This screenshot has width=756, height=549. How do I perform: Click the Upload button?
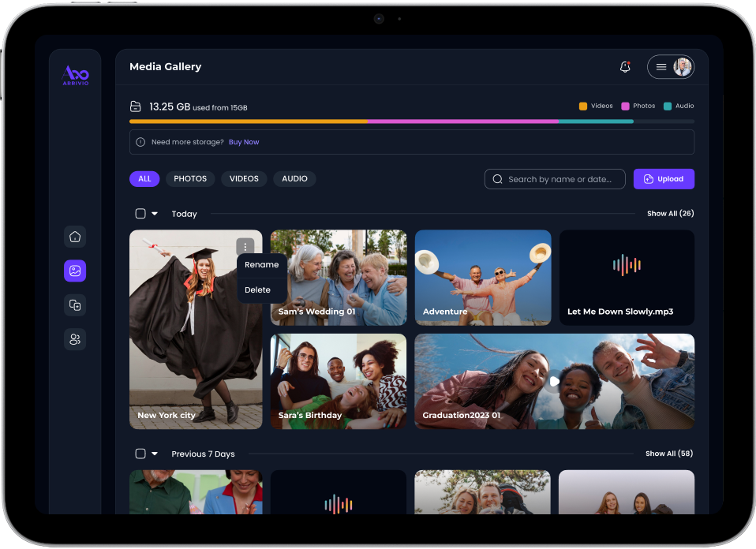click(664, 179)
